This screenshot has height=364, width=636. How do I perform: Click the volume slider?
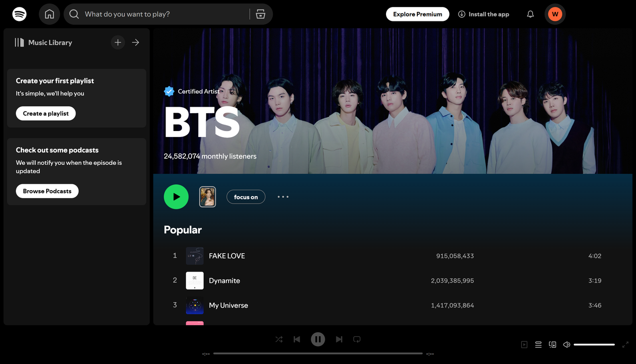(594, 345)
